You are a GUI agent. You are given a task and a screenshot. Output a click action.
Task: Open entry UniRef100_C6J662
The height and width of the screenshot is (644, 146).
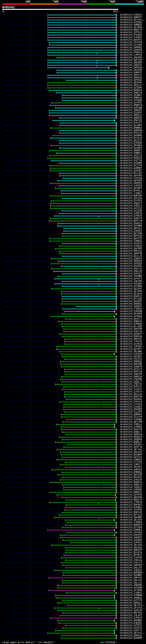coord(131,533)
